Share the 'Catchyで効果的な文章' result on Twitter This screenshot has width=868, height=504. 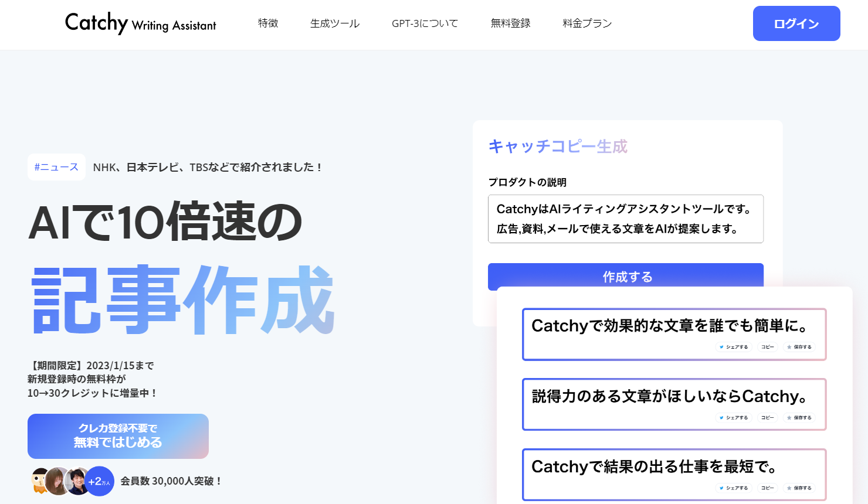[734, 347]
